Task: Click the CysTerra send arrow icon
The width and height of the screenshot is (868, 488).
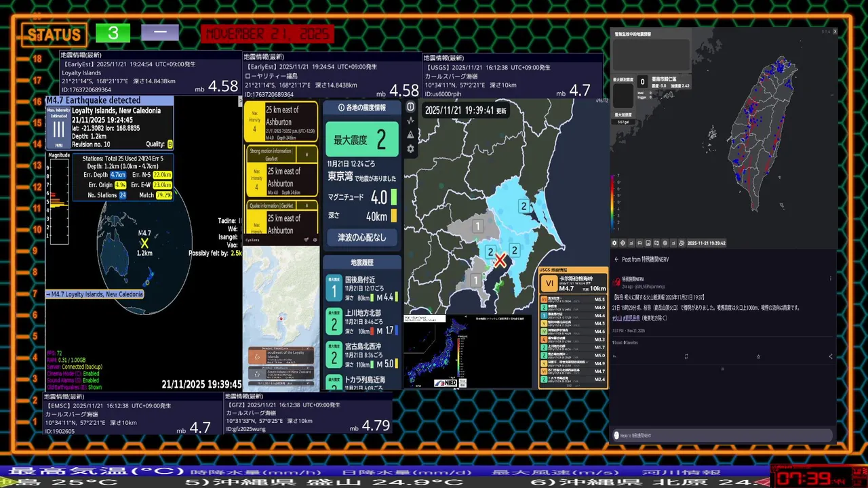Action: tap(306, 239)
